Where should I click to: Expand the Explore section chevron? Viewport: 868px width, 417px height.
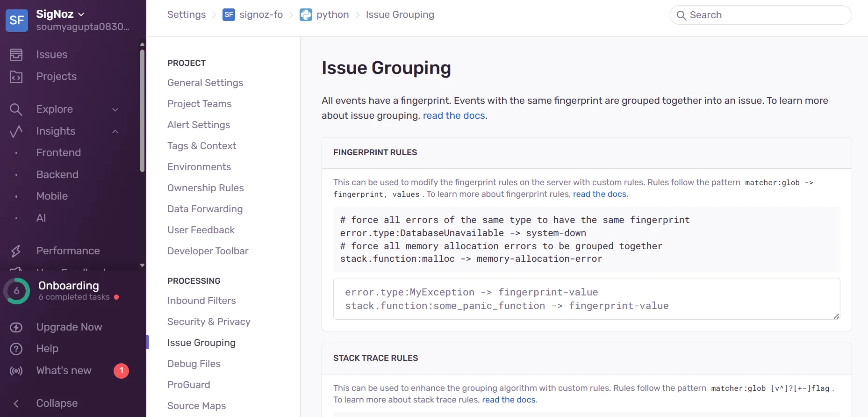pos(115,109)
